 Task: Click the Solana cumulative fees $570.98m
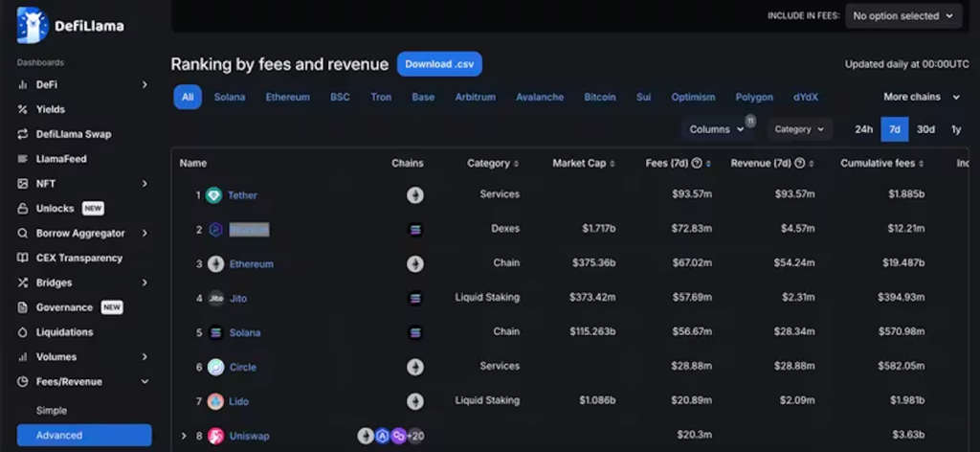click(902, 332)
